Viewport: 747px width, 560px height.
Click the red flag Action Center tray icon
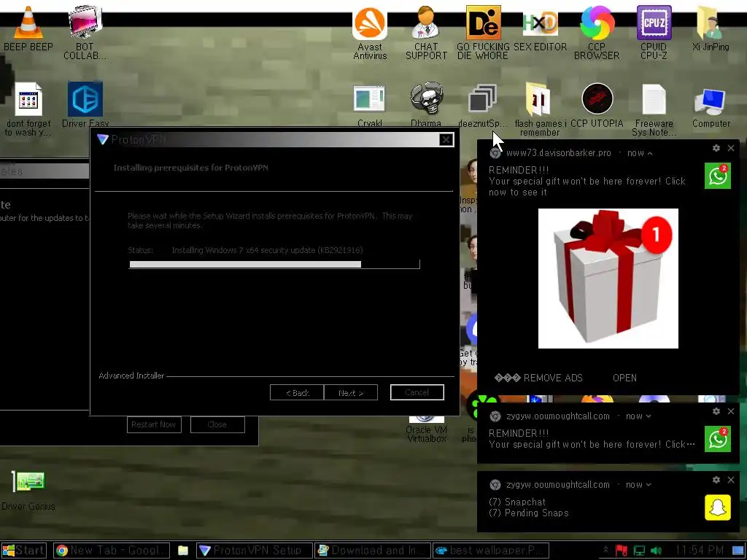point(622,551)
